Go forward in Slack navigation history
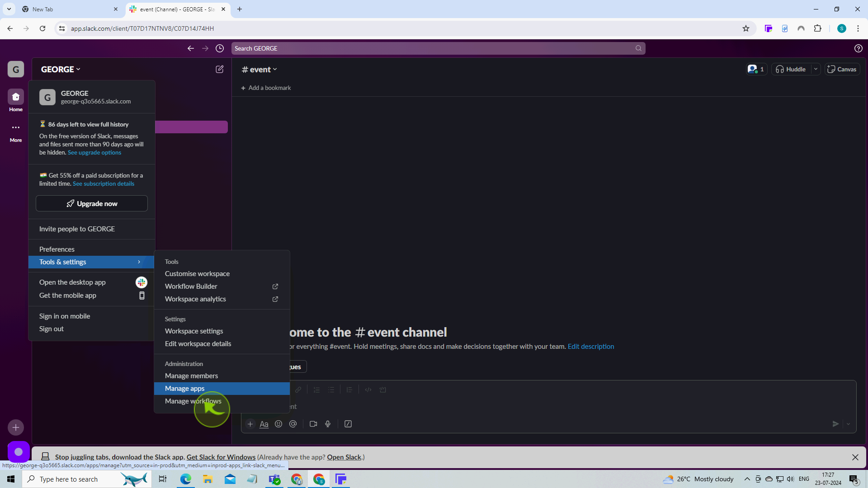The image size is (868, 488). pyautogui.click(x=205, y=48)
